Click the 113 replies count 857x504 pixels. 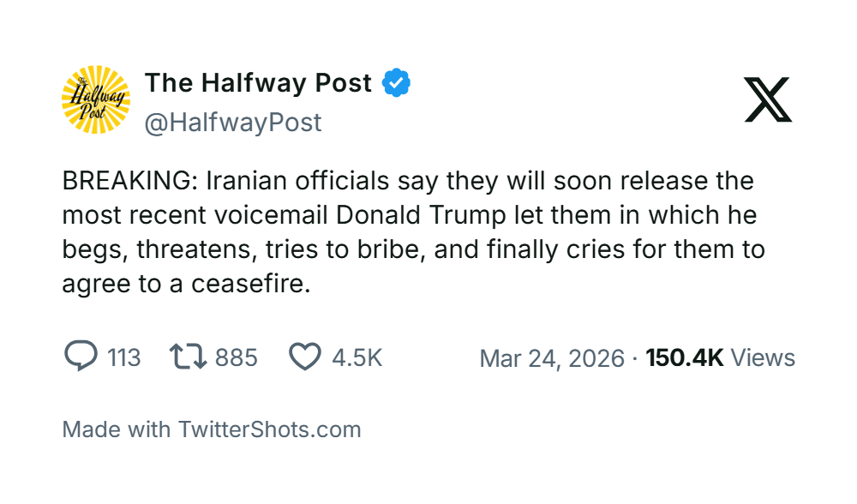[x=124, y=357]
